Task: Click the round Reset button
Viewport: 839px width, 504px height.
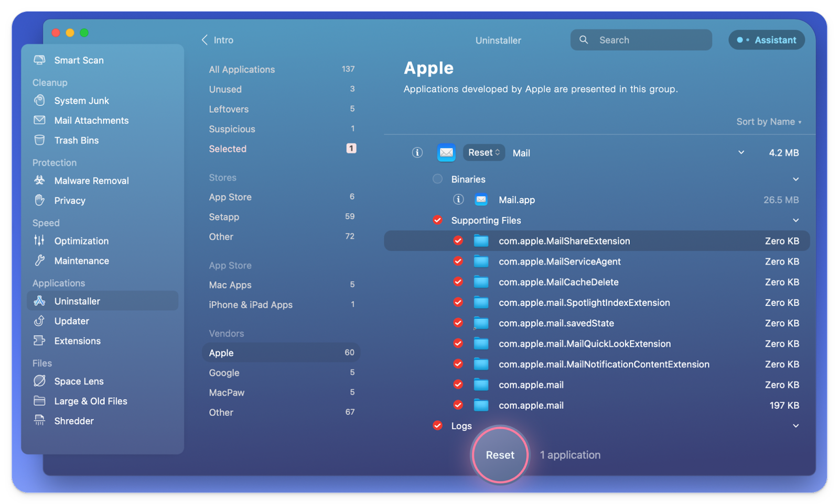Action: (x=500, y=455)
